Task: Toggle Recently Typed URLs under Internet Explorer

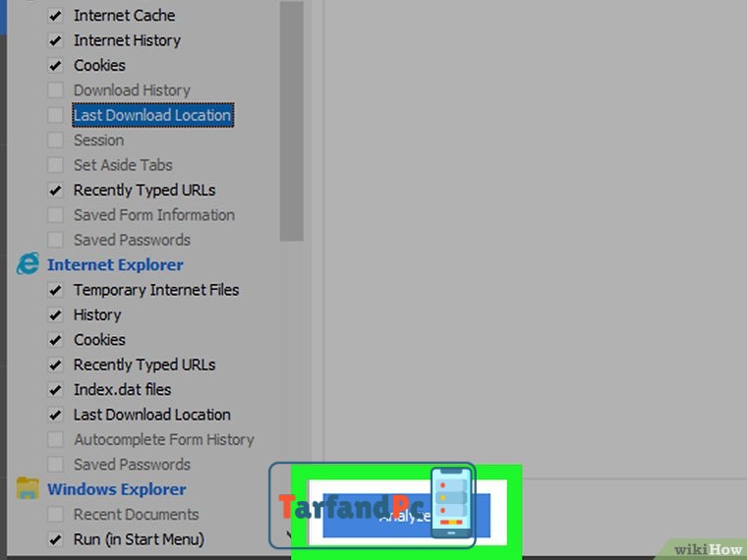Action: 55,364
